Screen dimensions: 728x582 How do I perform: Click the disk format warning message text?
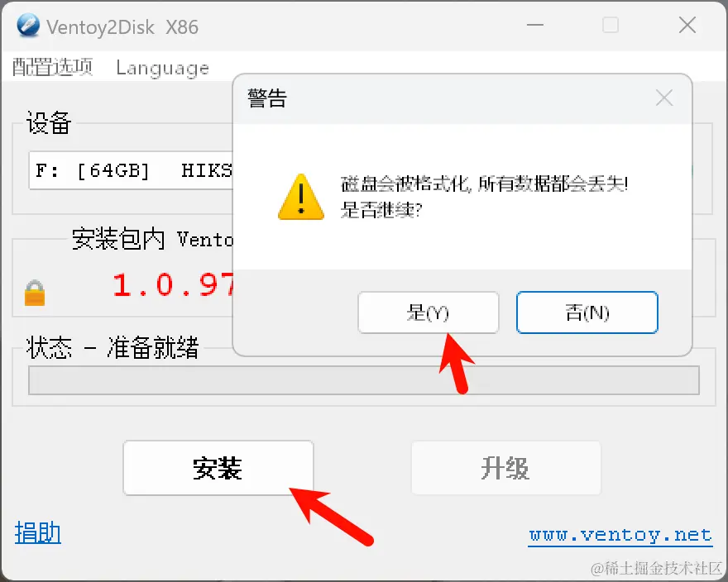pyautogui.click(x=484, y=197)
